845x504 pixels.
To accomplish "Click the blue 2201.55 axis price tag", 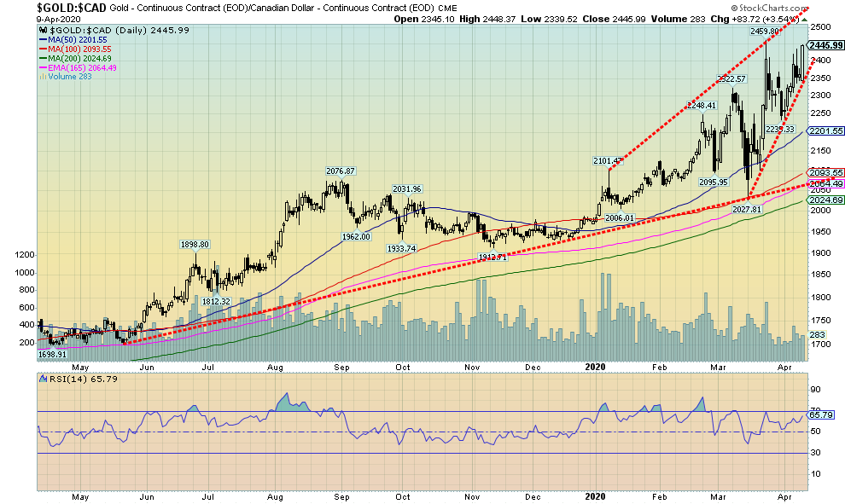I will click(x=825, y=131).
